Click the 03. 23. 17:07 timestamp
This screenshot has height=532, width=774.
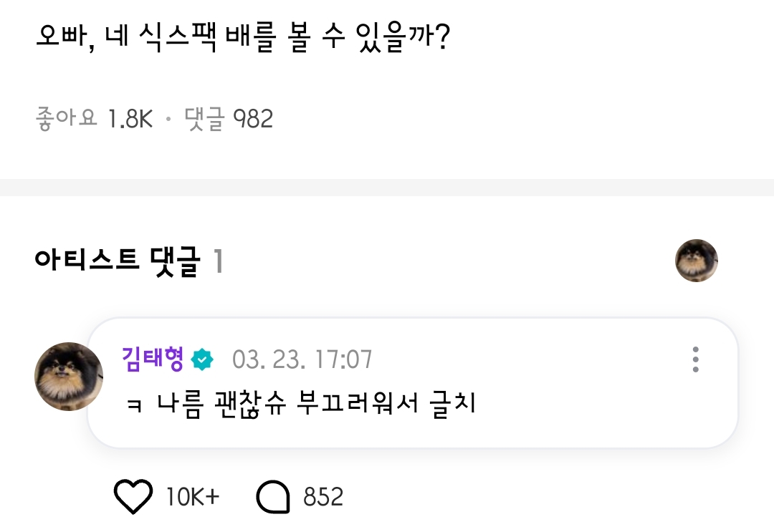coord(302,359)
